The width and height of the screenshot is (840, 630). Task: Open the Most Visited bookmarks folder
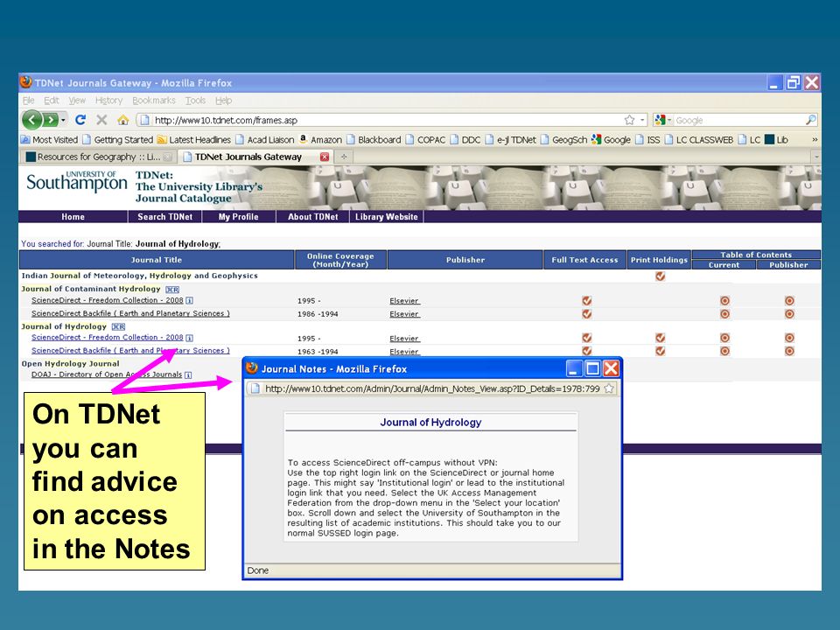(49, 140)
